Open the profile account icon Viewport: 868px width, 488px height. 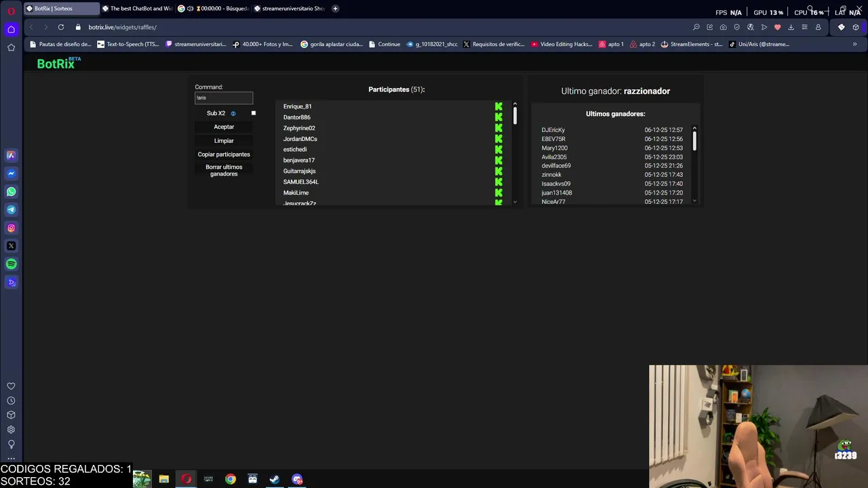(x=818, y=27)
